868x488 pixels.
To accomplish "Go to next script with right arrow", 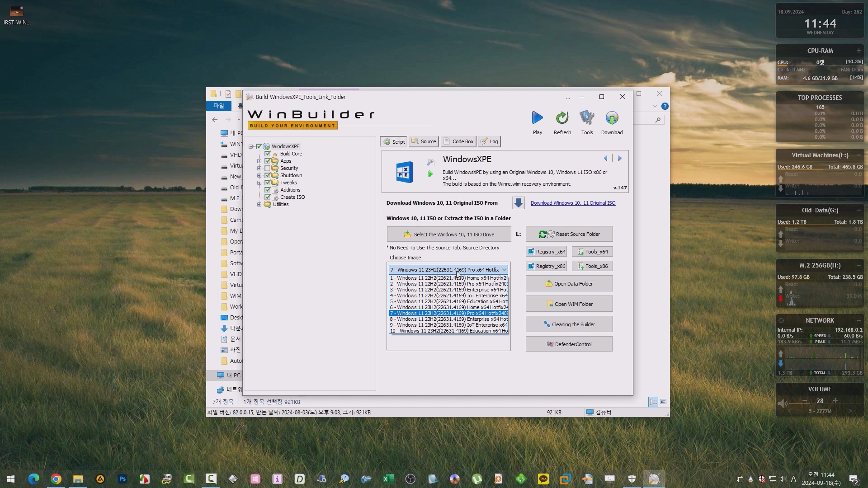I will (x=620, y=159).
